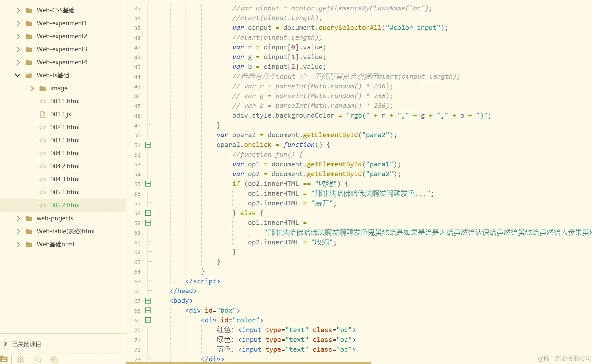Image resolution: width=592 pixels, height=364 pixels.
Task: Open 004.3.html in the file tree
Action: coord(65,179)
